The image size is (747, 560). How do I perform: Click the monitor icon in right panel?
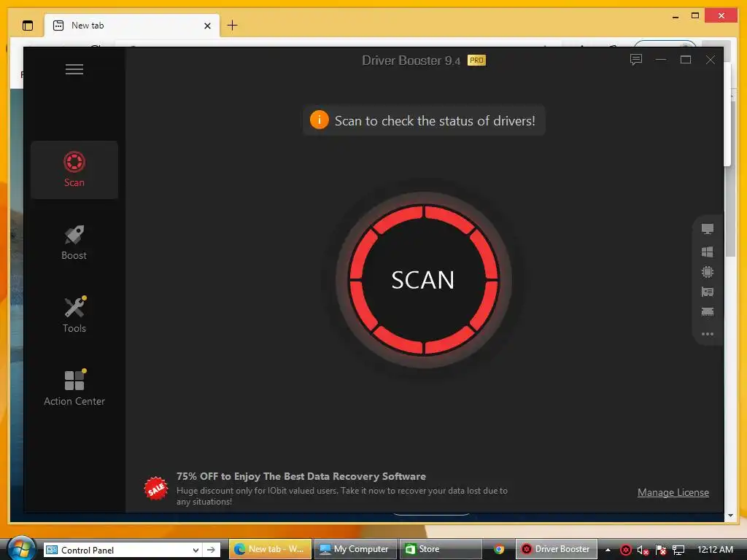tap(708, 229)
